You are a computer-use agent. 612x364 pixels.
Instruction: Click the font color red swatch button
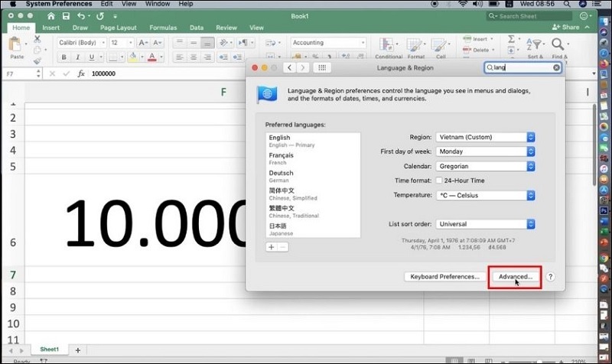pyautogui.click(x=152, y=58)
